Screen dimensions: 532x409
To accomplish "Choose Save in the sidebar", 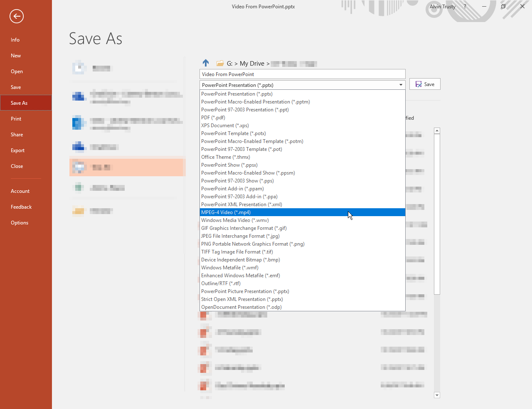I will pyautogui.click(x=26, y=87).
